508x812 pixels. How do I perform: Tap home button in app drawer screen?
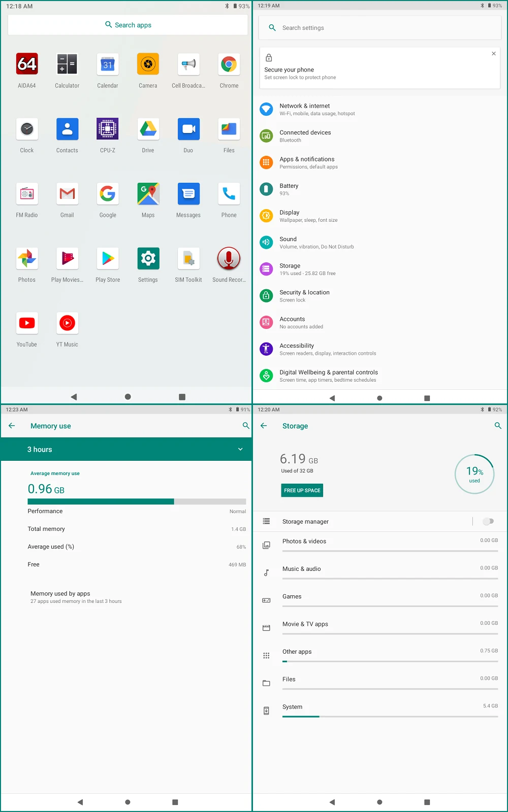click(x=128, y=397)
